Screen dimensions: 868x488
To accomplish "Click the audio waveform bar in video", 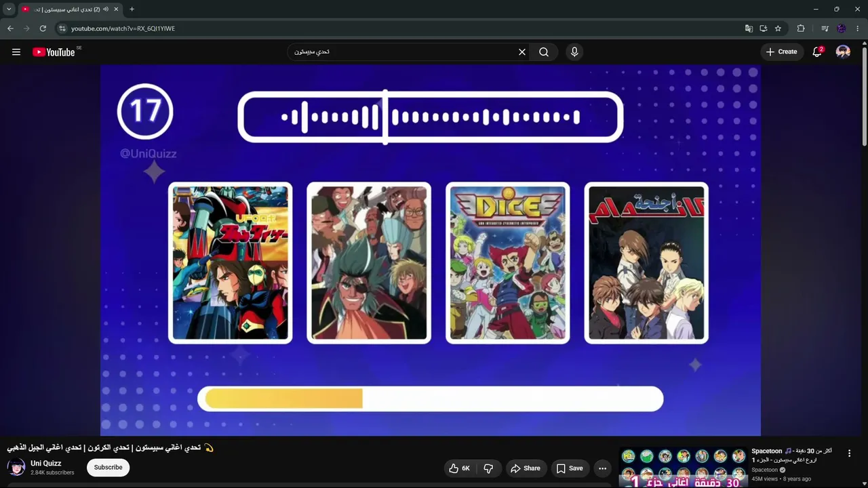I will click(x=431, y=117).
